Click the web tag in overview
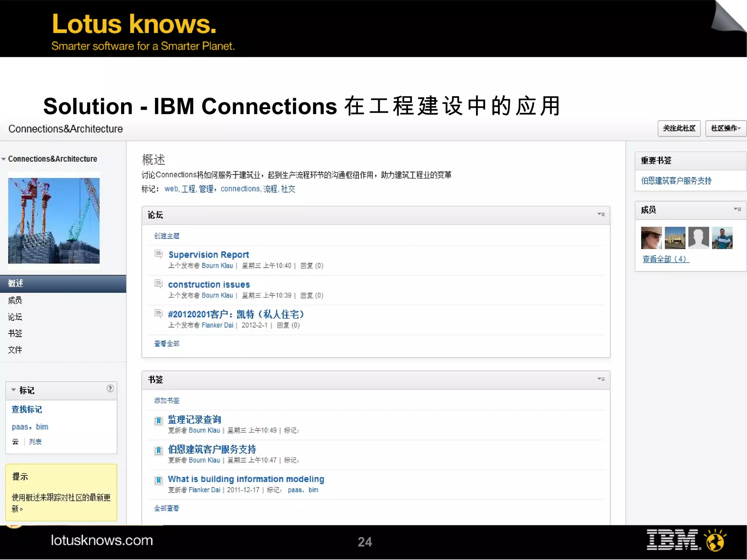Image resolution: width=747 pixels, height=560 pixels. point(171,189)
